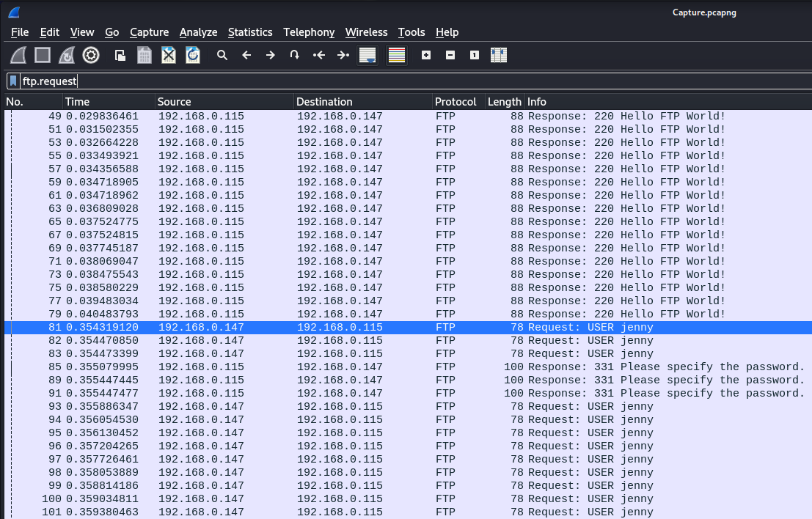Close the capture file icon
The width and height of the screenshot is (812, 519).
coord(169,55)
